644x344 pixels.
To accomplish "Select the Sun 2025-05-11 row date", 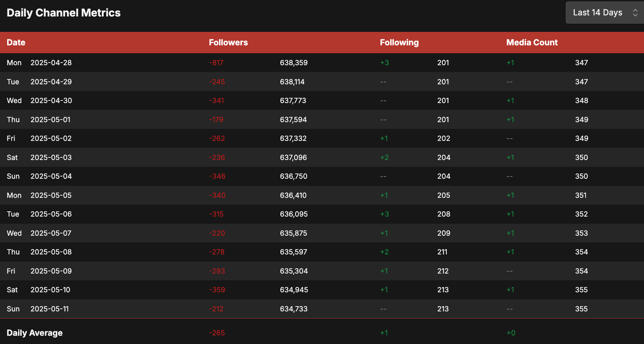I will point(38,309).
